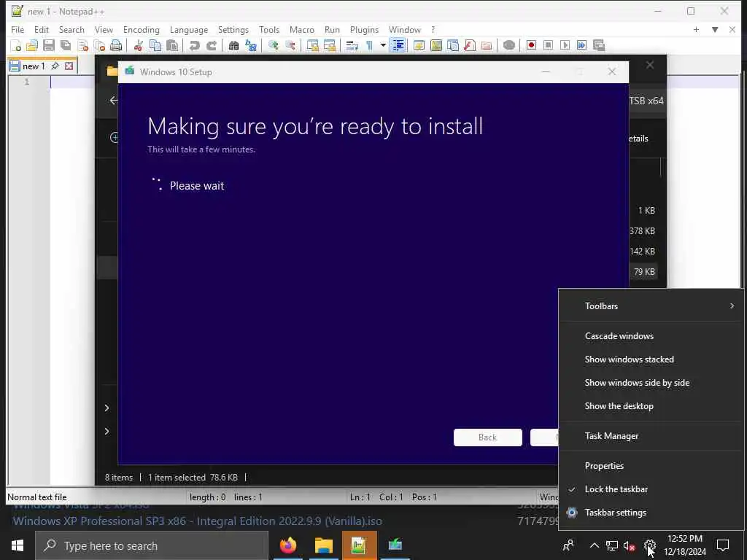Click the Undo arrow in Notepad++ toolbar
This screenshot has width=747, height=560.
point(194,46)
